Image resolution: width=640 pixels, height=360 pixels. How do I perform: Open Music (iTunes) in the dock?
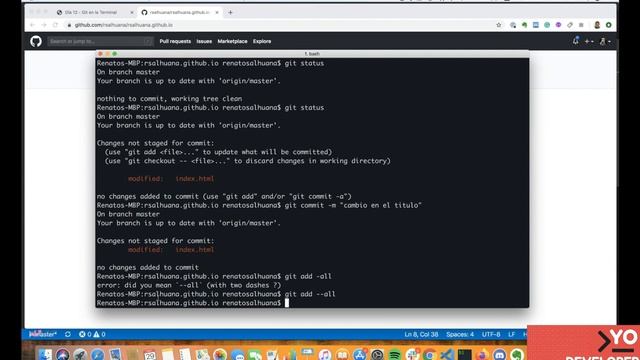(x=324, y=354)
